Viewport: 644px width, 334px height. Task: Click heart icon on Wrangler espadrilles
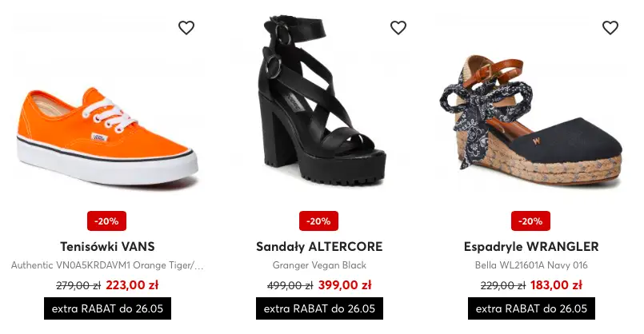pos(610,28)
